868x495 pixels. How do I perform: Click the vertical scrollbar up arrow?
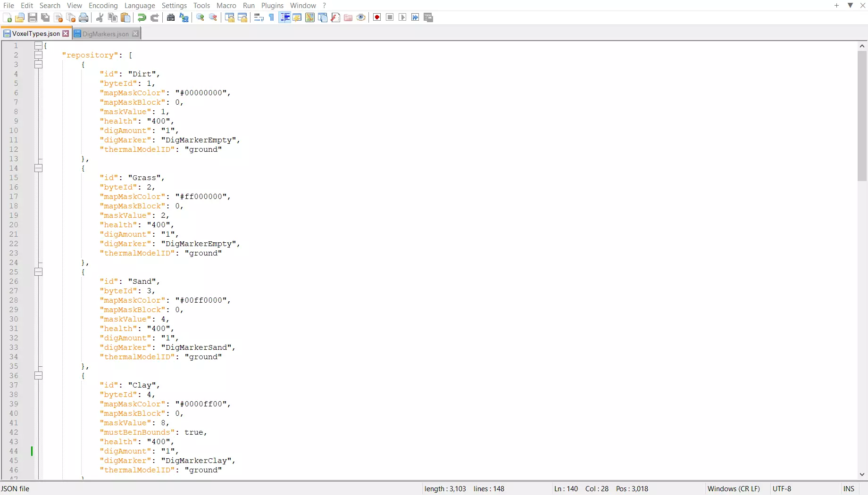862,46
